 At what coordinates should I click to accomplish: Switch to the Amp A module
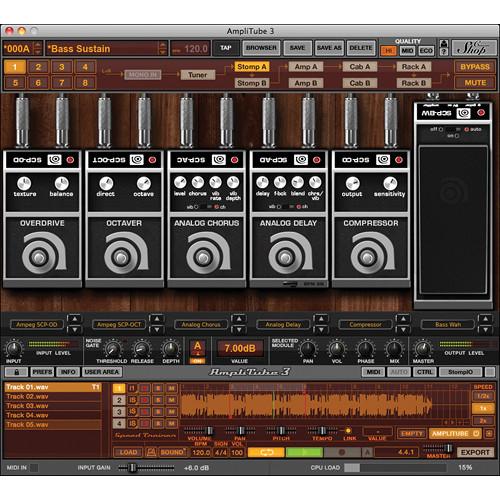pos(306,67)
